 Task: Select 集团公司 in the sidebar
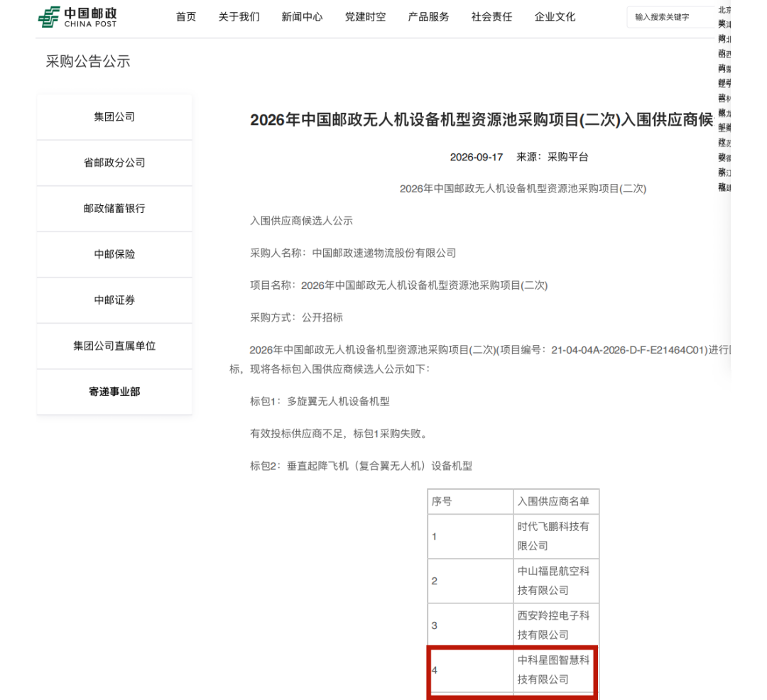point(114,117)
